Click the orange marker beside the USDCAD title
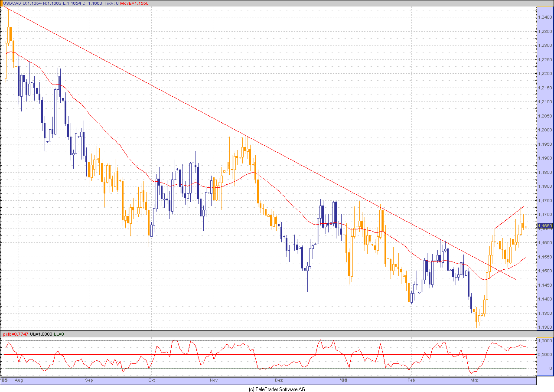This screenshot has width=554, height=392. pyautogui.click(x=1, y=3)
